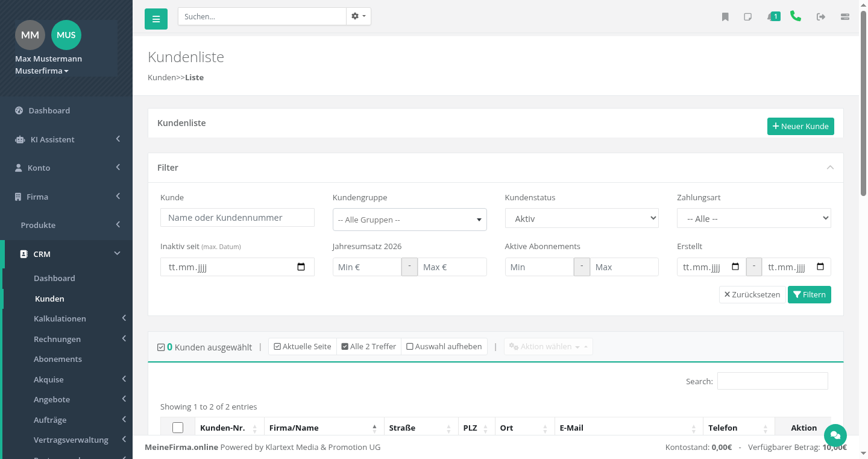Open the server panel icon at top right

(x=845, y=17)
